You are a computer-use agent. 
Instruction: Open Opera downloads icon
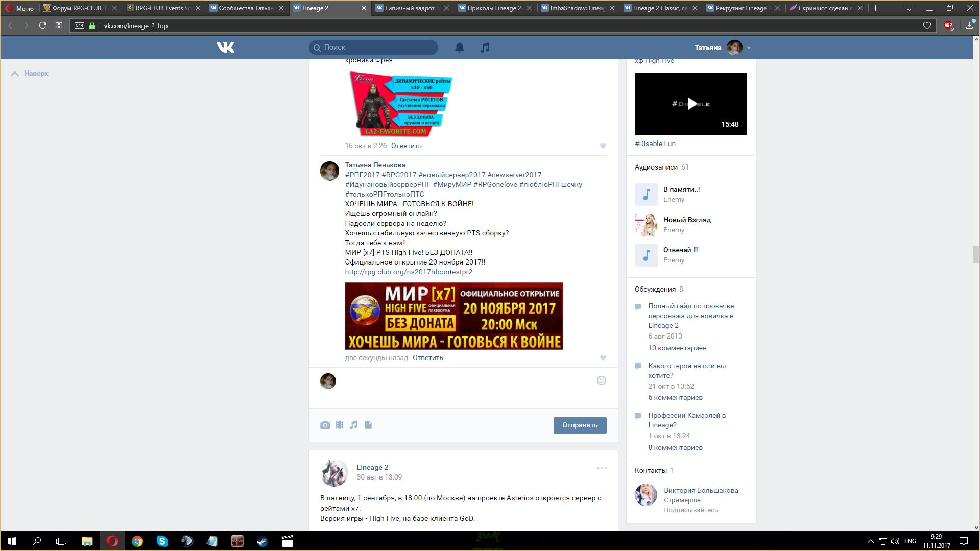[x=969, y=26]
